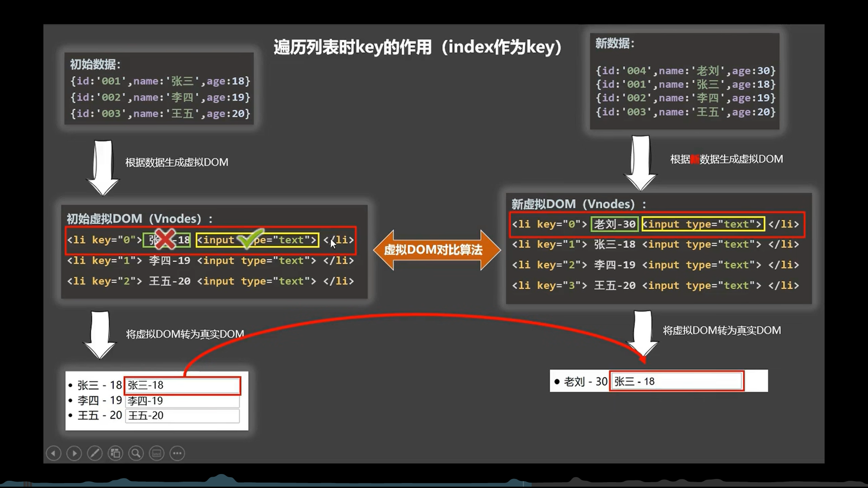868x488 pixels.
Task: Click the more options ellipsis icon
Action: pos(177,454)
